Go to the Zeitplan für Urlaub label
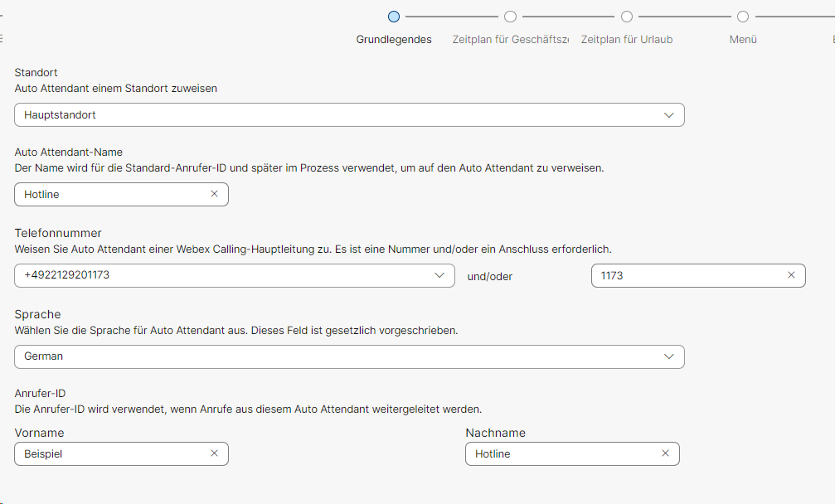 (627, 40)
